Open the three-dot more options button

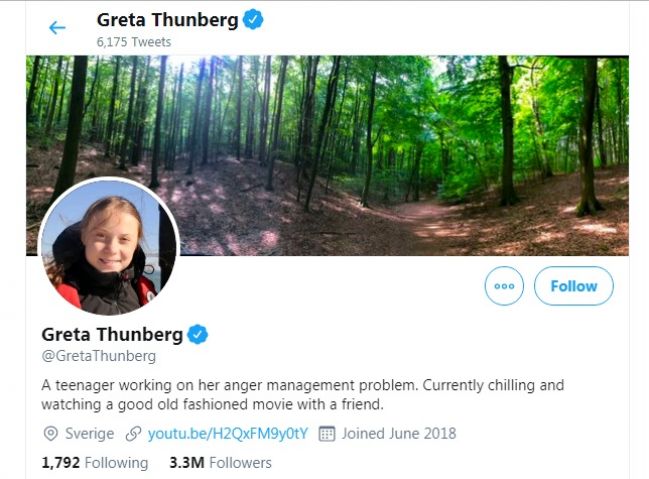(504, 286)
